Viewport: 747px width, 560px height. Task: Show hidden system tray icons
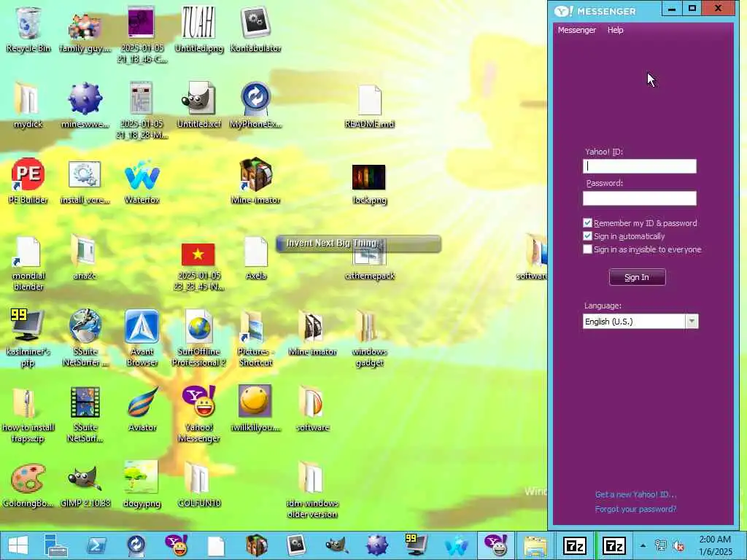coord(643,545)
